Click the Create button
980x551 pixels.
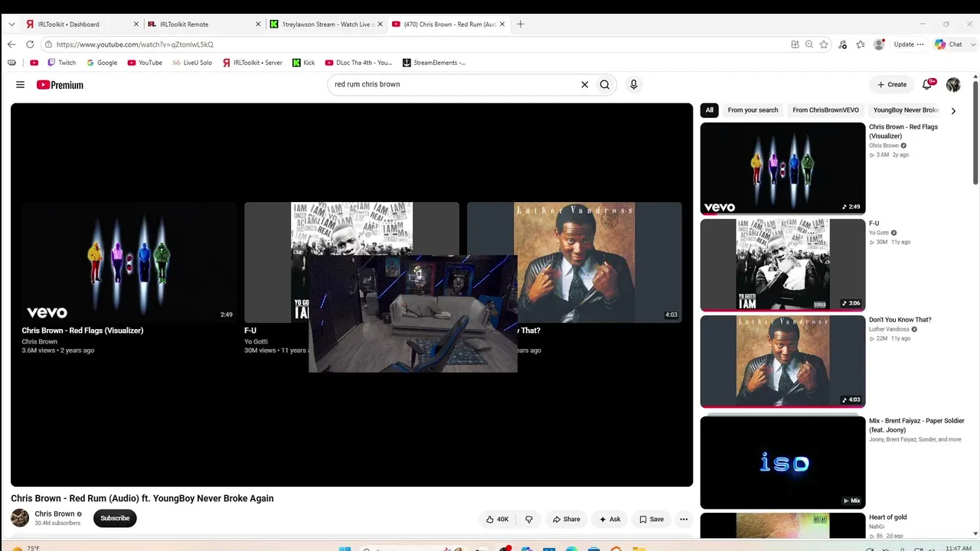tap(892, 84)
